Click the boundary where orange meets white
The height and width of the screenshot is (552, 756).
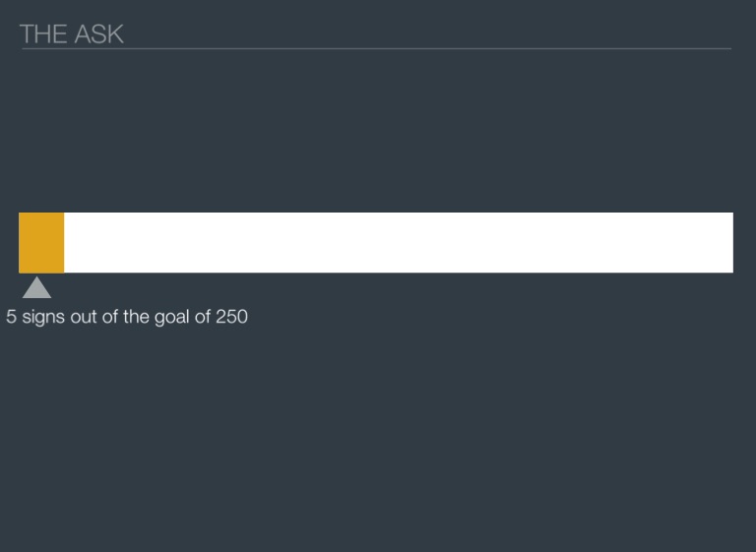[x=64, y=242]
